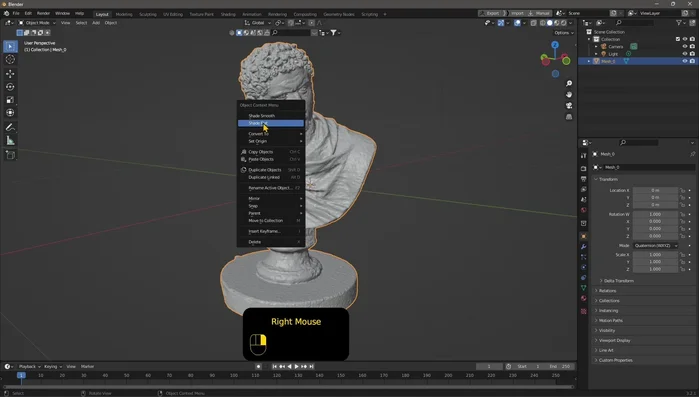
Task: Click the zoom viewport magnifier icon
Action: [569, 84]
